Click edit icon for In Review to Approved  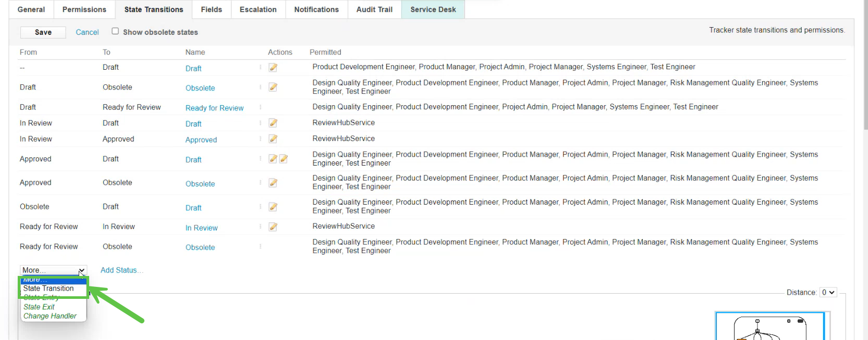pos(273,139)
